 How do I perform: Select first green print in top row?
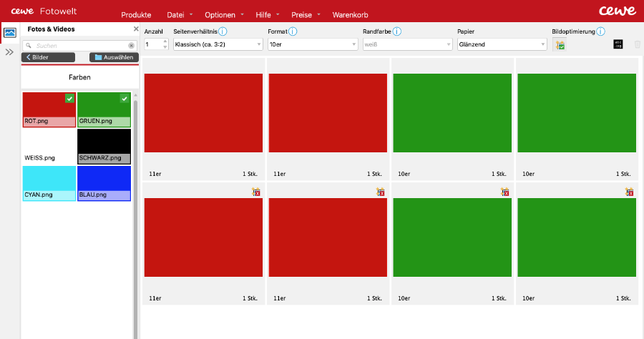tap(452, 113)
